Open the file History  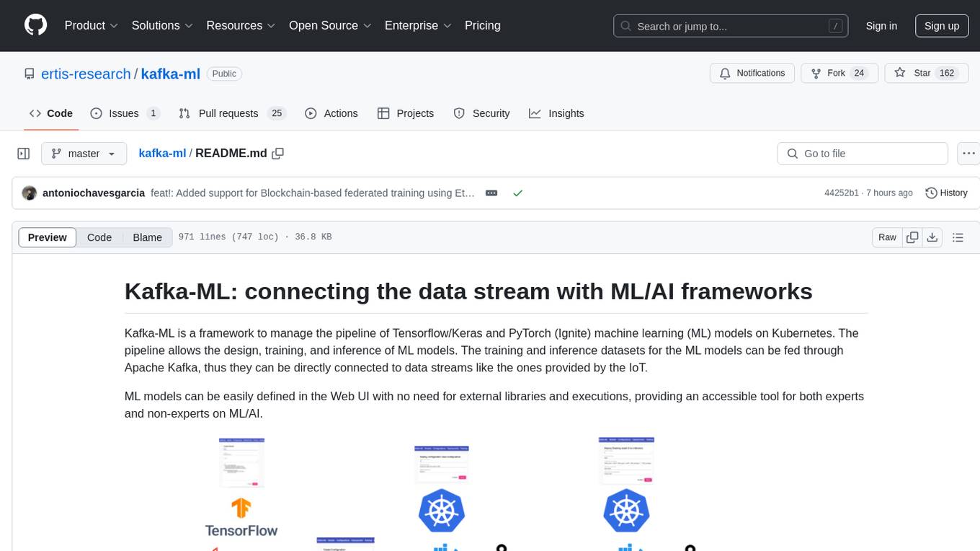click(x=947, y=193)
